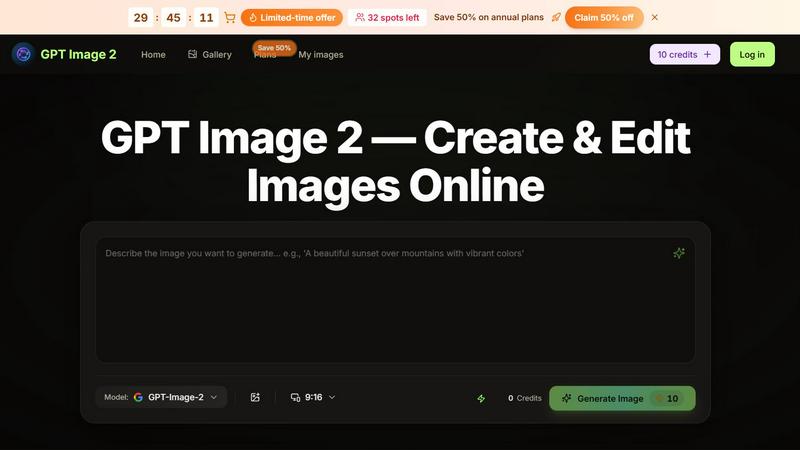The height and width of the screenshot is (450, 800).
Task: Click the green lightning bolt icon
Action: tap(481, 398)
